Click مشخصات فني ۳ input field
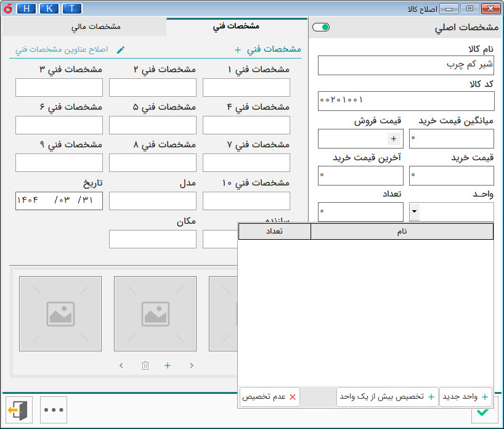 (59, 88)
